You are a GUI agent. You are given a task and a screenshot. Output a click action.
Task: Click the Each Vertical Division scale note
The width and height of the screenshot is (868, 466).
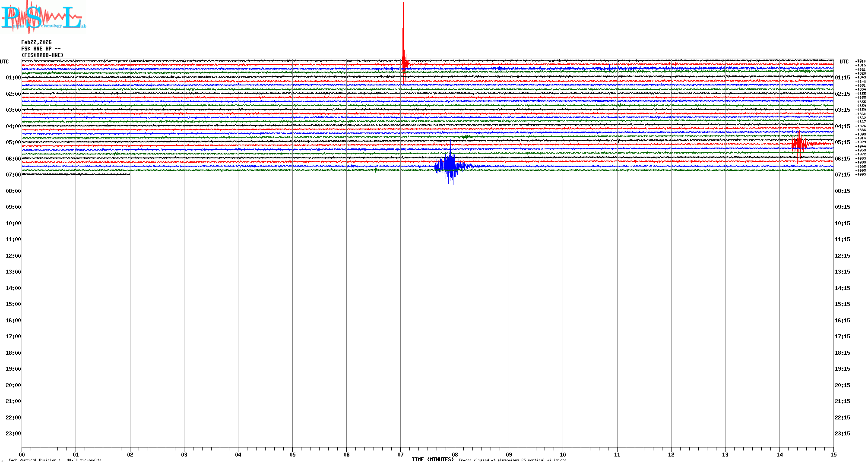[55, 460]
